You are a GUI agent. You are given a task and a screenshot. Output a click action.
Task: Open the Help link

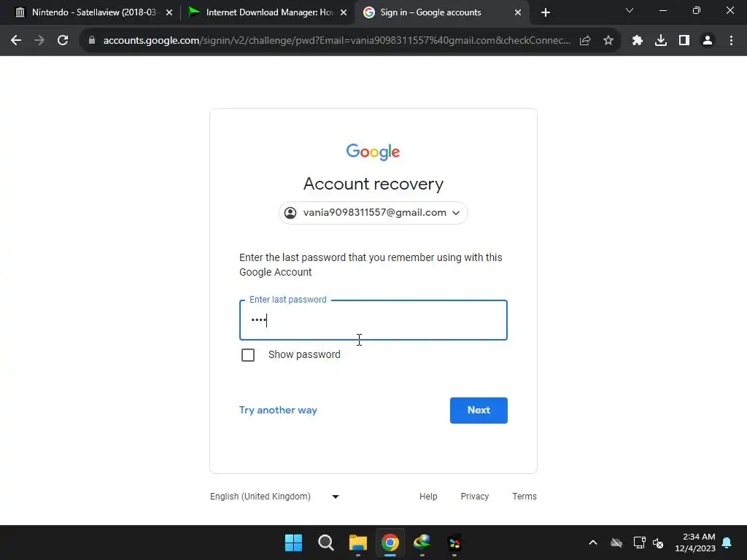pyautogui.click(x=428, y=496)
